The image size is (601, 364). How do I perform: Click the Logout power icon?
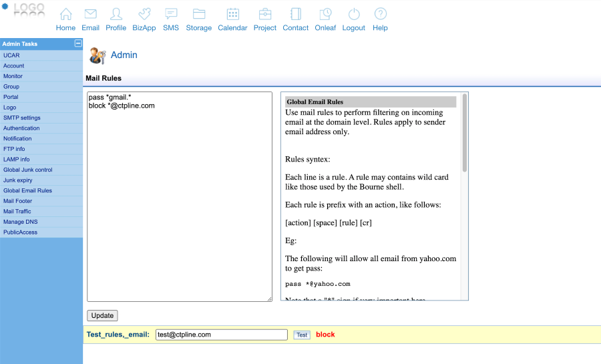pyautogui.click(x=353, y=14)
